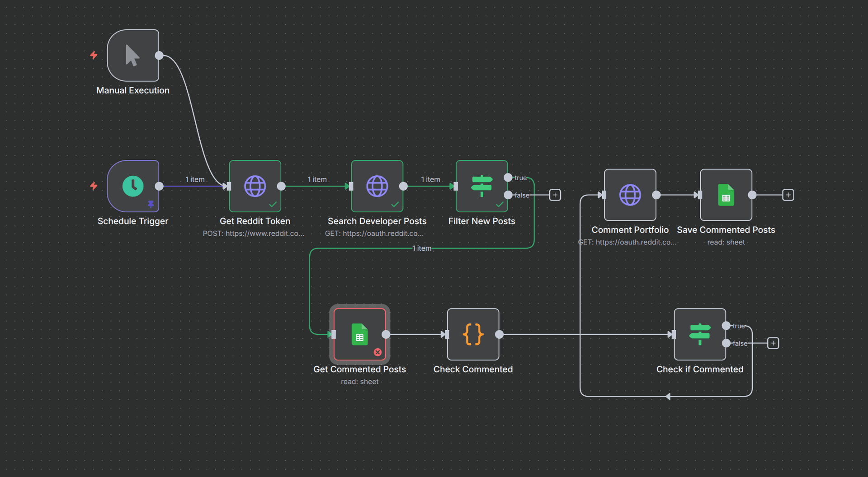Click the red error badge on Get Commented Posts
Screen dimensions: 868x477
378,352
